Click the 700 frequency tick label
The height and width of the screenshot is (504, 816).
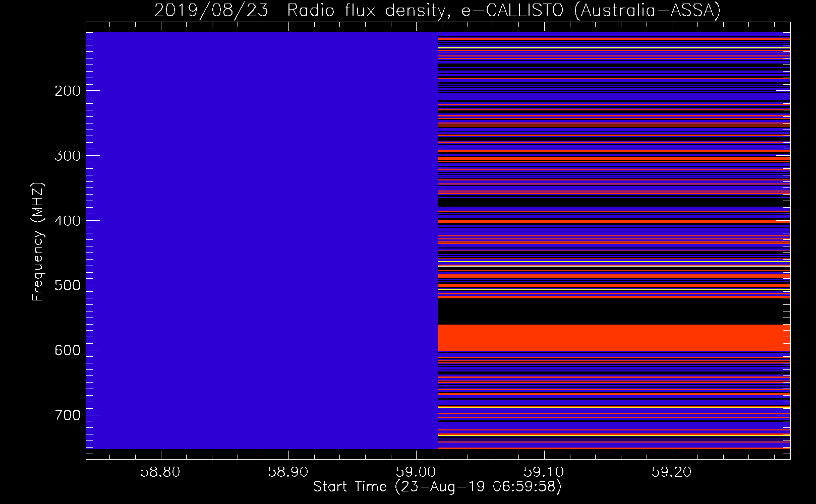pyautogui.click(x=68, y=415)
